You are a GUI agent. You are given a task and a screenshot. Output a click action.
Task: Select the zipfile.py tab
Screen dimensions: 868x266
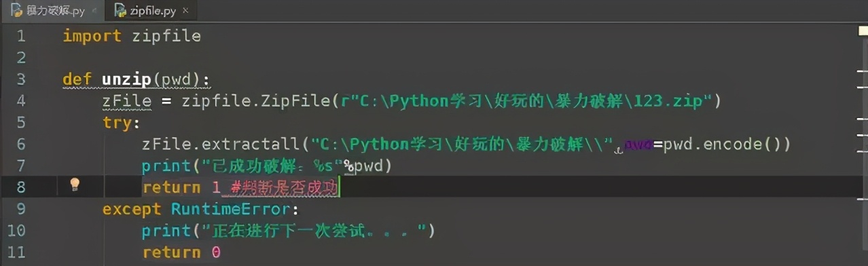(x=152, y=11)
